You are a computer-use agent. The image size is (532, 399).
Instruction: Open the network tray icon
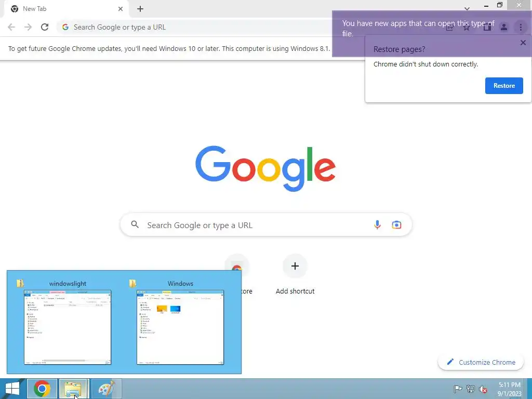pos(471,389)
